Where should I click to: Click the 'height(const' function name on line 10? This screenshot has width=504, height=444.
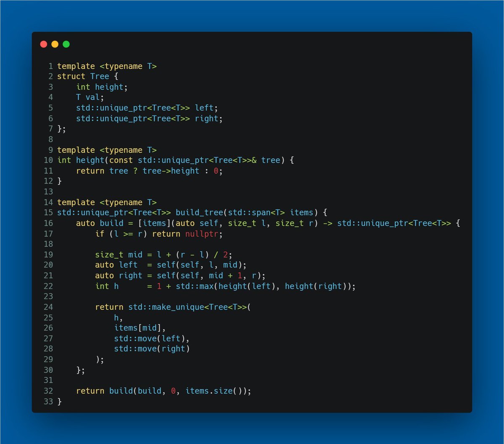tap(105, 160)
